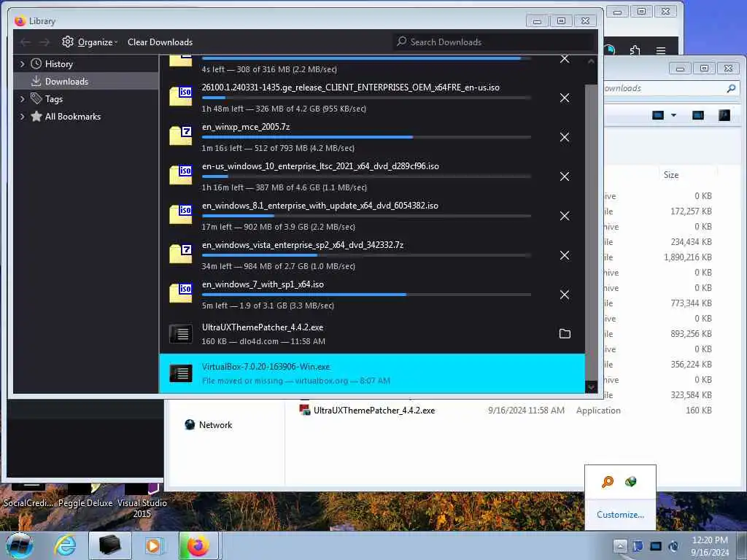
Task: Click Clear Downloads button
Action: [x=160, y=42]
